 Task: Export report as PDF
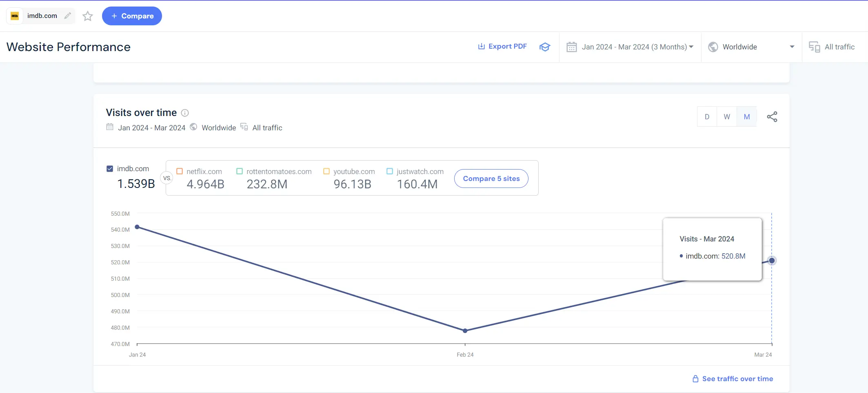point(502,47)
